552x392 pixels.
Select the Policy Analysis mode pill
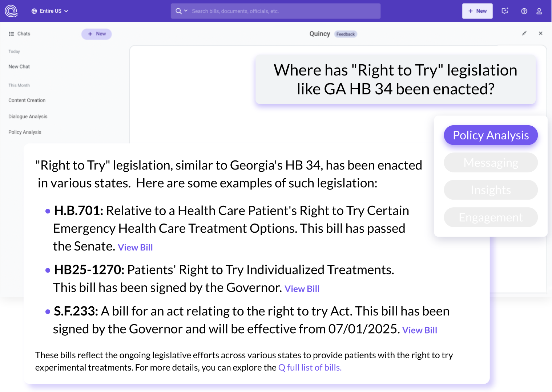(491, 135)
